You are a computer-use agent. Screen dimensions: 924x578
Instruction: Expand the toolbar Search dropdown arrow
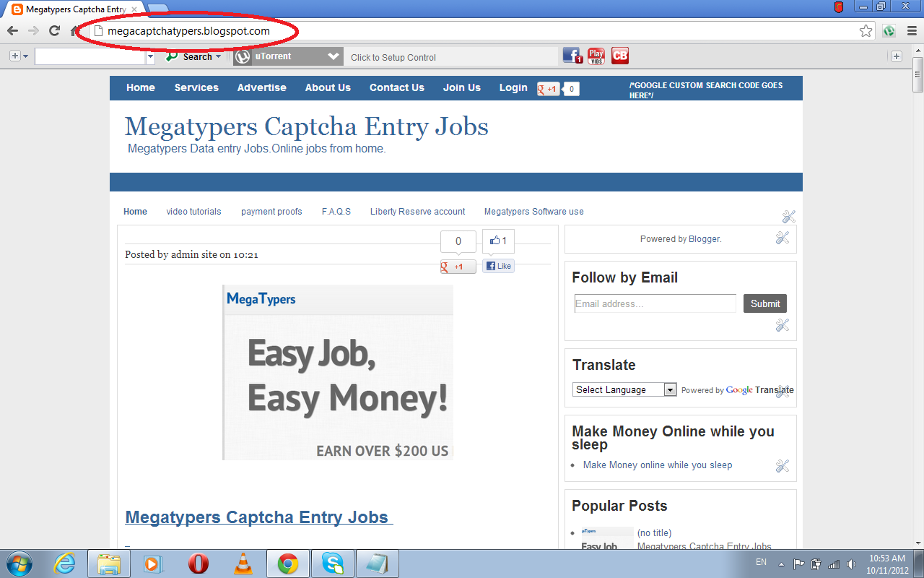coord(219,56)
